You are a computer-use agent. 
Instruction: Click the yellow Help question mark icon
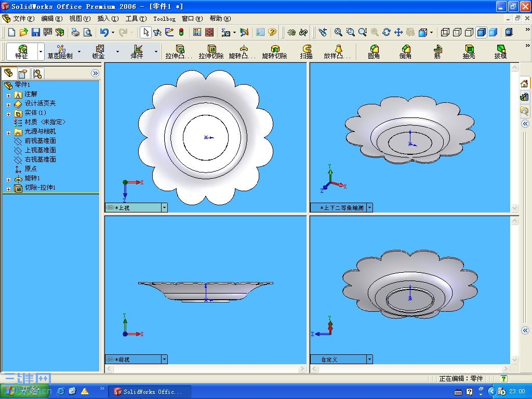point(272,32)
